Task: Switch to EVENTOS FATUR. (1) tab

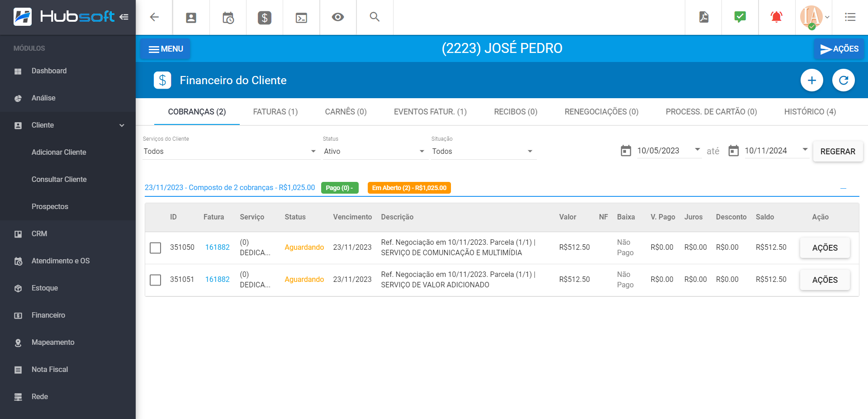Action: [430, 112]
